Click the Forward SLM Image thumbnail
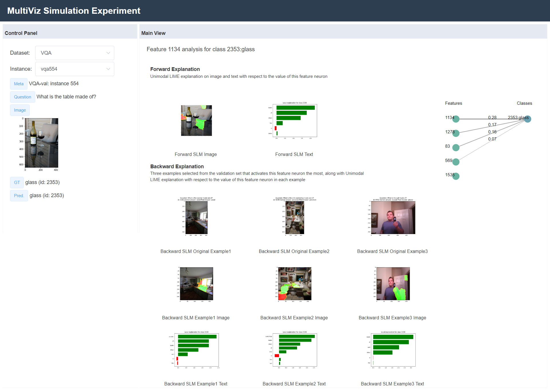 tap(196, 120)
